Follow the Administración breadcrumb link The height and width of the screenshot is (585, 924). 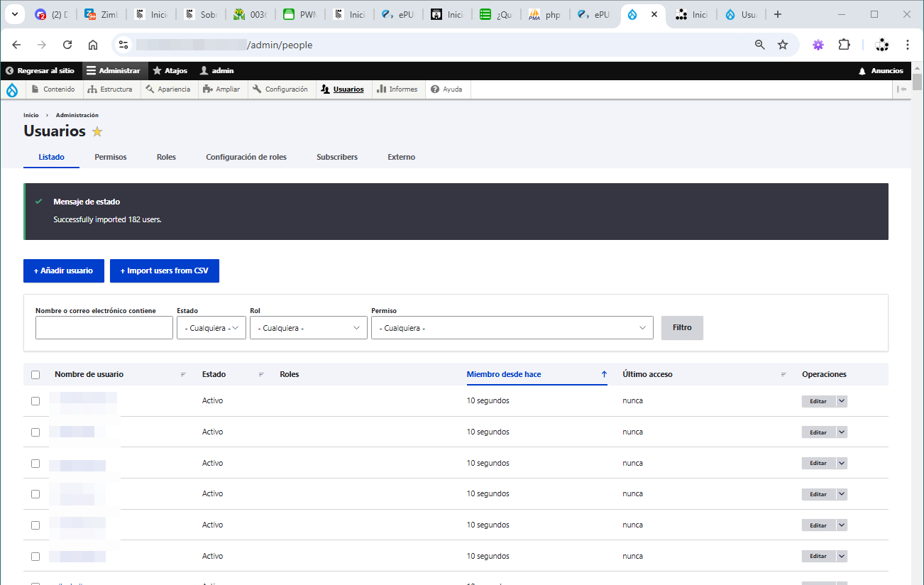pyautogui.click(x=77, y=115)
